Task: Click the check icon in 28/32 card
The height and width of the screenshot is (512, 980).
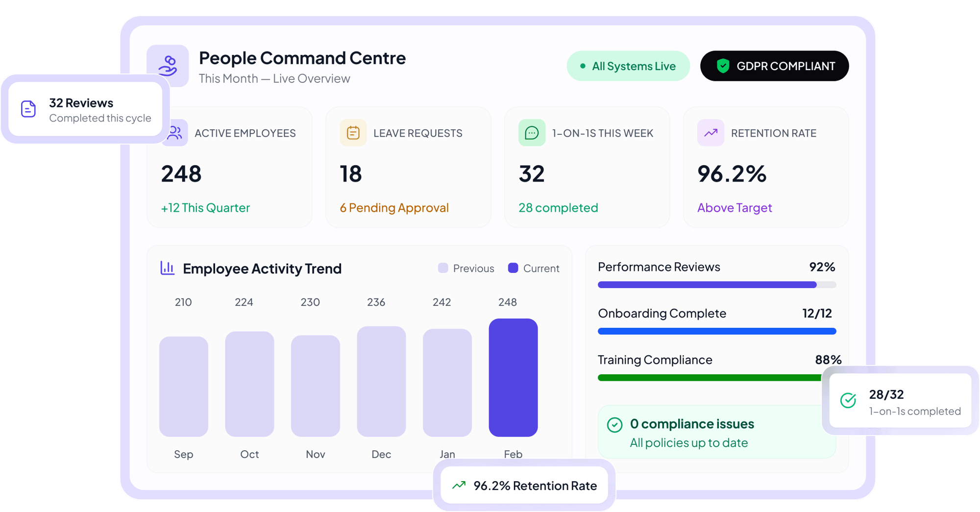Action: (848, 400)
